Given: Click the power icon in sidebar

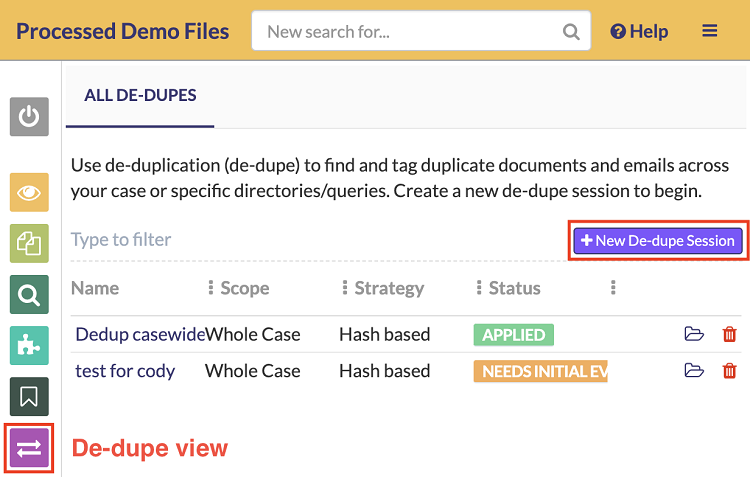Looking at the screenshot, I should [x=29, y=117].
